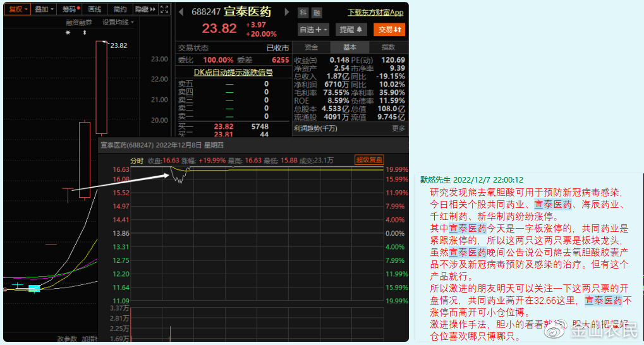The height and width of the screenshot is (345, 644).
Task: Click the 卖五 order book row
Action: point(233,84)
